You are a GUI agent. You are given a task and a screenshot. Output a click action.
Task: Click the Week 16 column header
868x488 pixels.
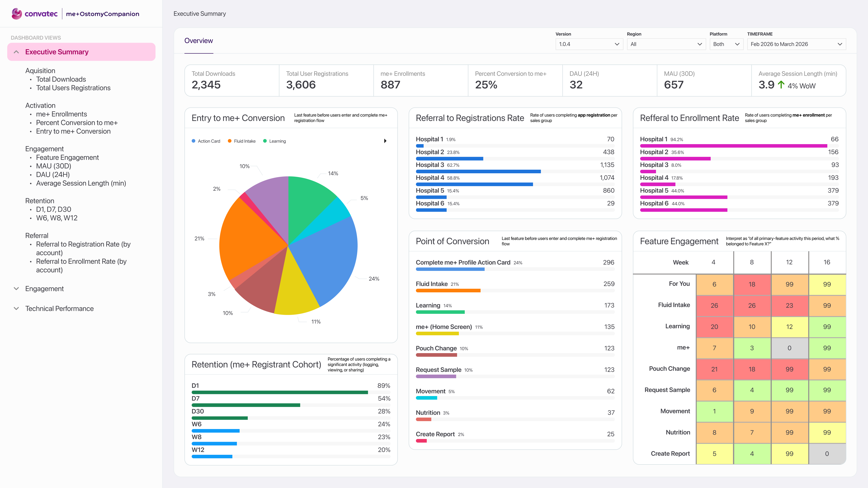click(x=827, y=262)
